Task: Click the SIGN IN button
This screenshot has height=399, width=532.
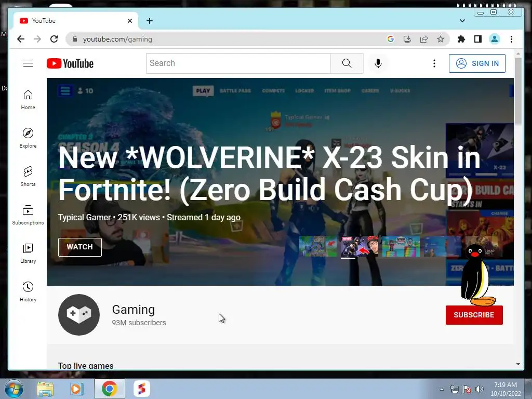Action: point(477,63)
